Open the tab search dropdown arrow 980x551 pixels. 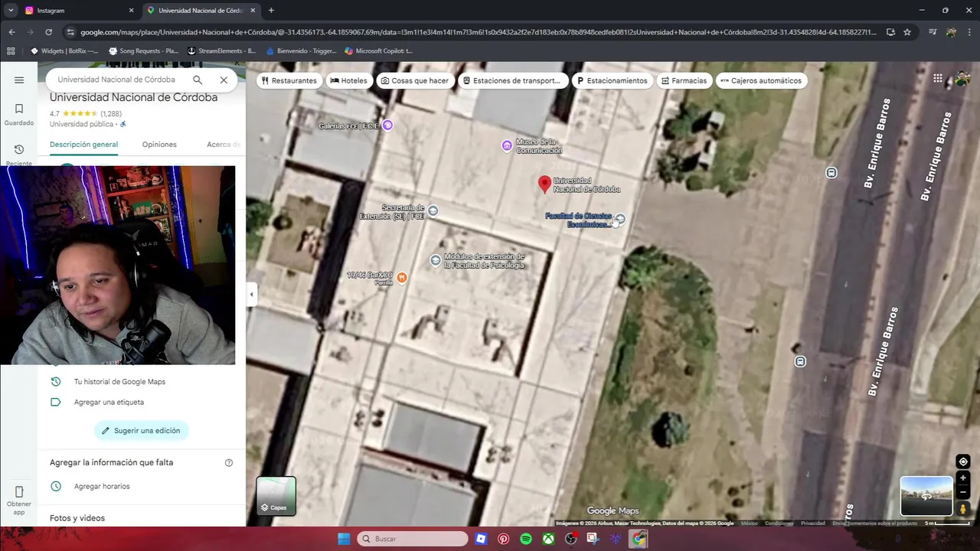pos(11,11)
